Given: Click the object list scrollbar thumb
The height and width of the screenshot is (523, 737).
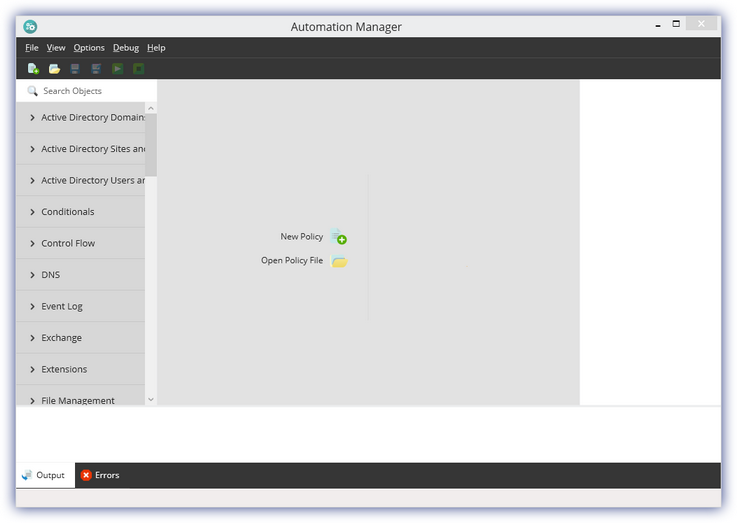Looking at the screenshot, I should pyautogui.click(x=150, y=145).
